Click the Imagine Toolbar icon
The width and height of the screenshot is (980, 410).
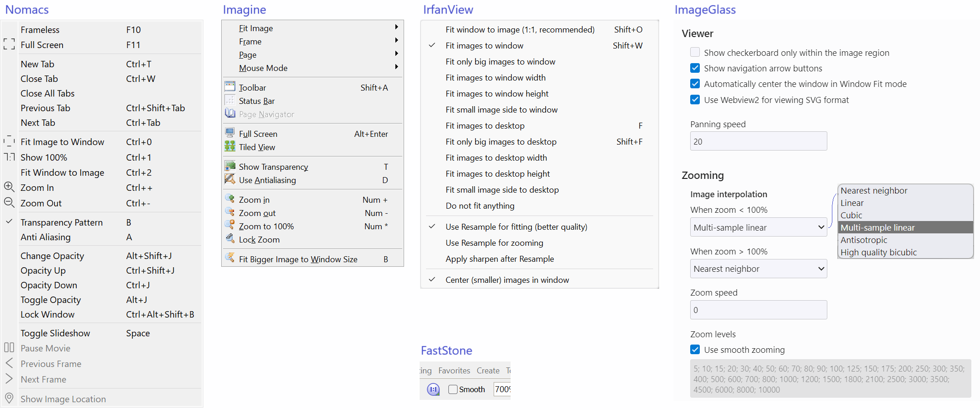tap(230, 87)
